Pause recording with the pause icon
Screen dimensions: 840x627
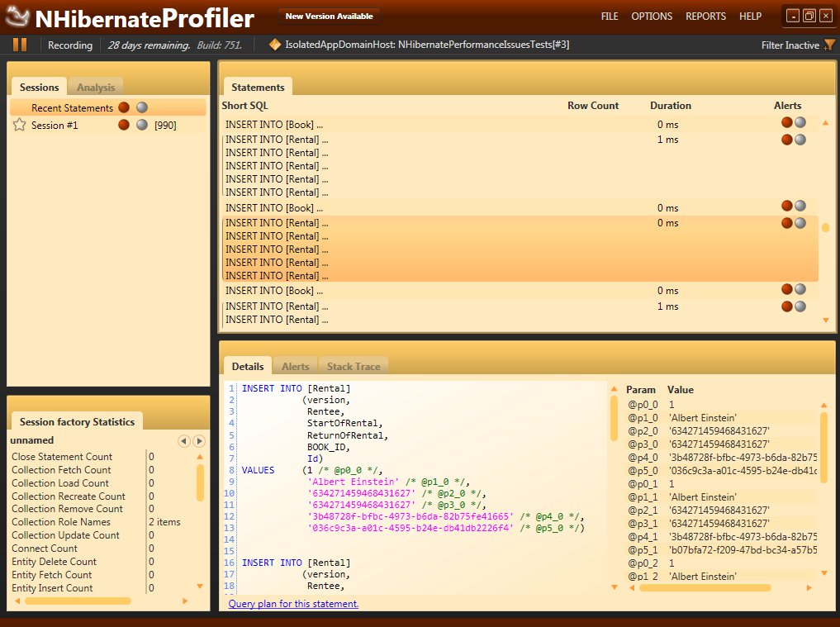click(x=20, y=45)
